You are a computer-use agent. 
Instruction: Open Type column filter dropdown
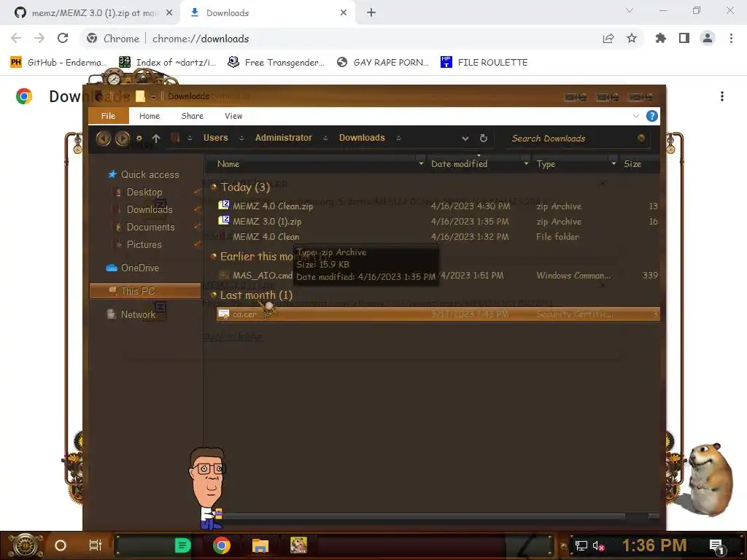[614, 164]
